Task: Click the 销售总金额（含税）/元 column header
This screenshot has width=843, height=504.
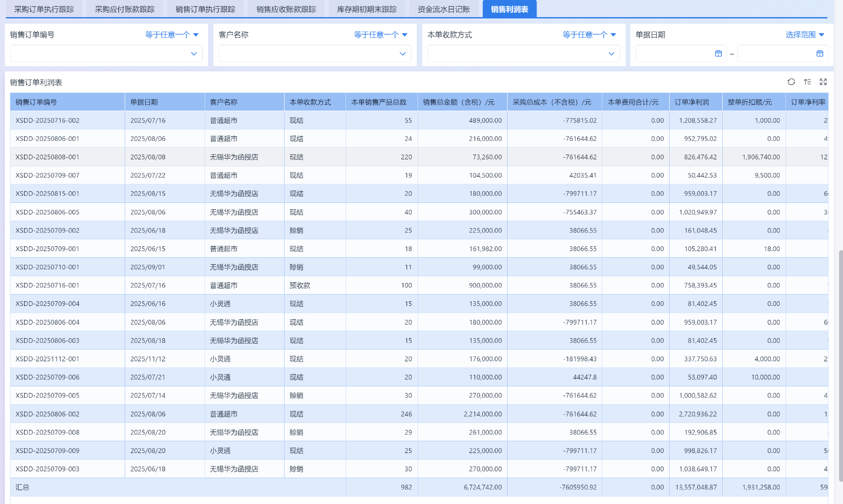Action: [x=458, y=102]
